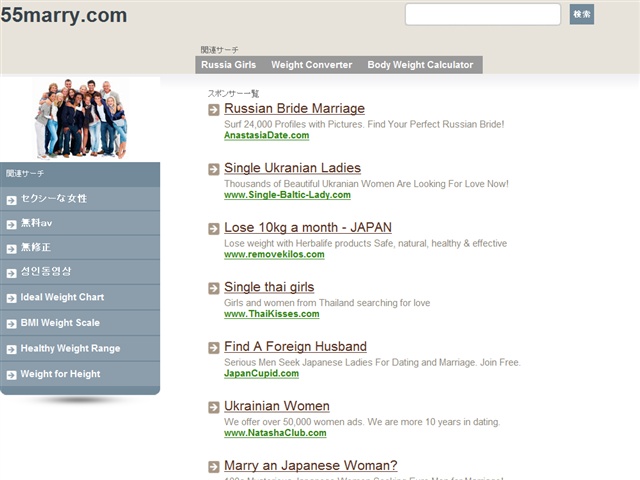
Task: Click sidebar 関連サーチ header text
Action: [x=25, y=173]
